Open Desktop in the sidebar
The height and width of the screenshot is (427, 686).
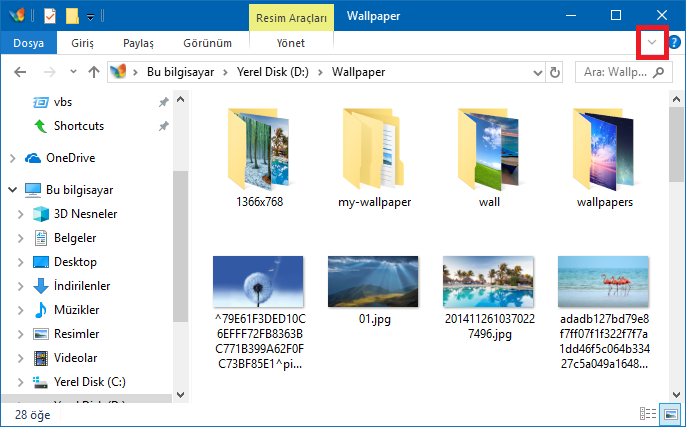(x=75, y=262)
